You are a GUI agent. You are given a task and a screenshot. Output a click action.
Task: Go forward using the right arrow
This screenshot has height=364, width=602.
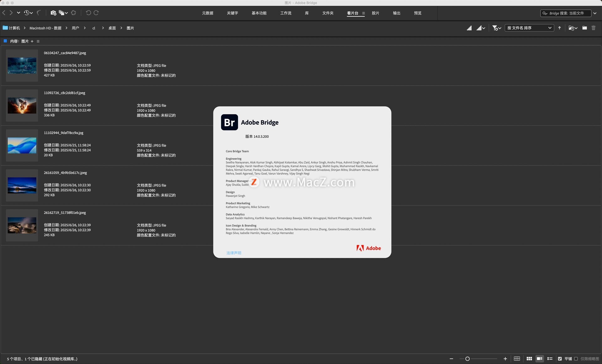coord(11,13)
